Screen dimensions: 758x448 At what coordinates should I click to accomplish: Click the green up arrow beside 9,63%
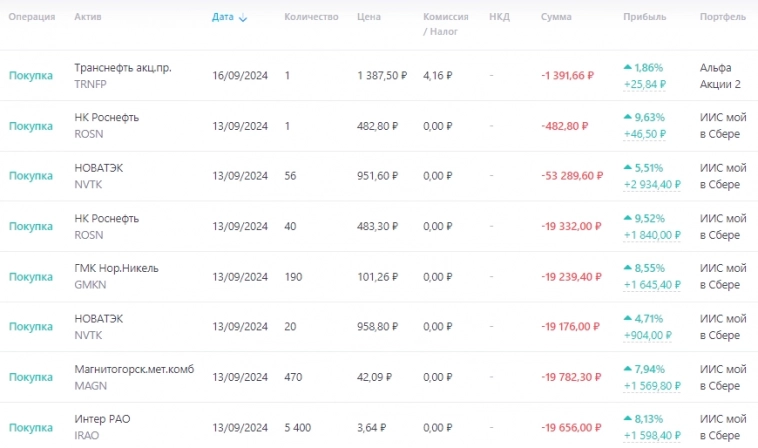pos(627,117)
